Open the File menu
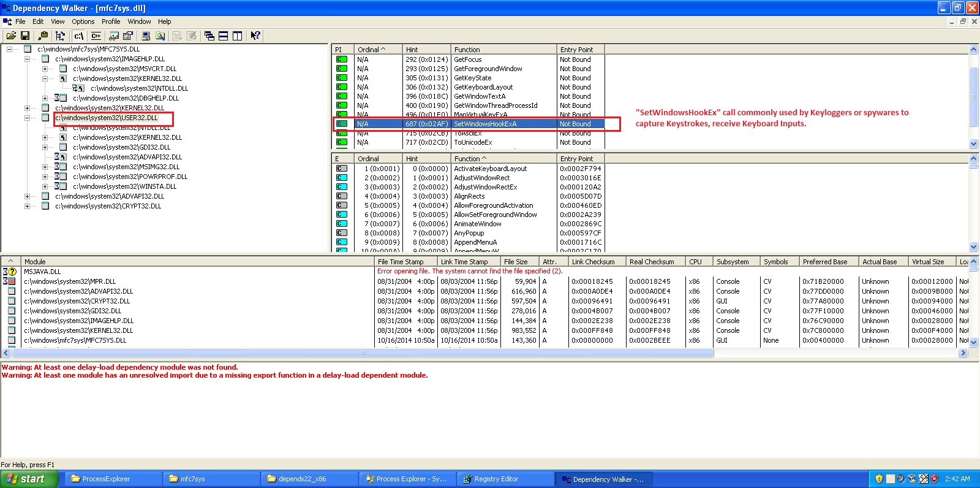This screenshot has height=488, width=980. 20,21
